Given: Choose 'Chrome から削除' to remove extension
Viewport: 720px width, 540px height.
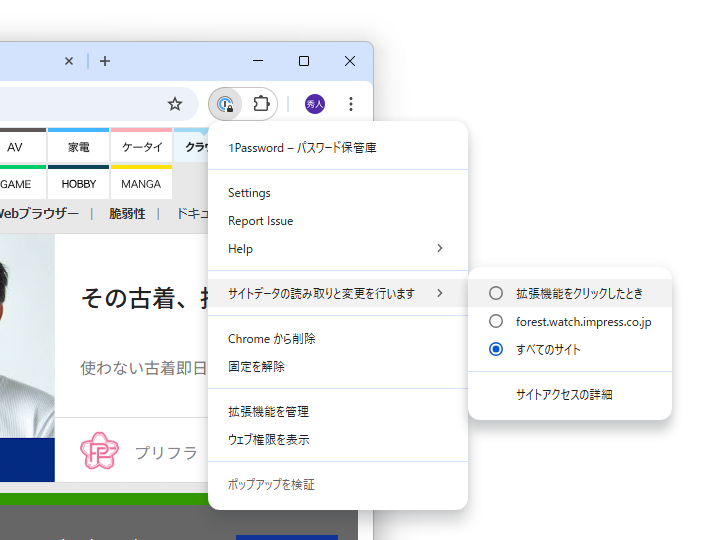Looking at the screenshot, I should pos(338,339).
